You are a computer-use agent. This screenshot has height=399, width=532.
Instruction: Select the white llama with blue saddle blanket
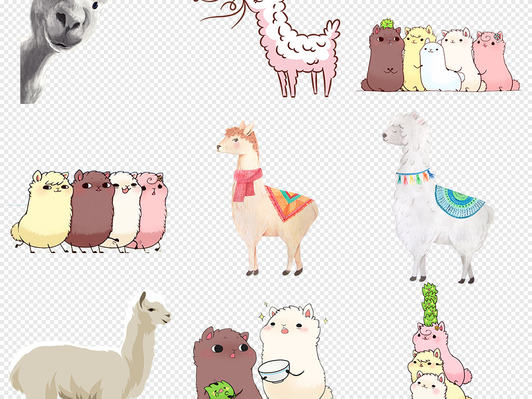pos(438,197)
